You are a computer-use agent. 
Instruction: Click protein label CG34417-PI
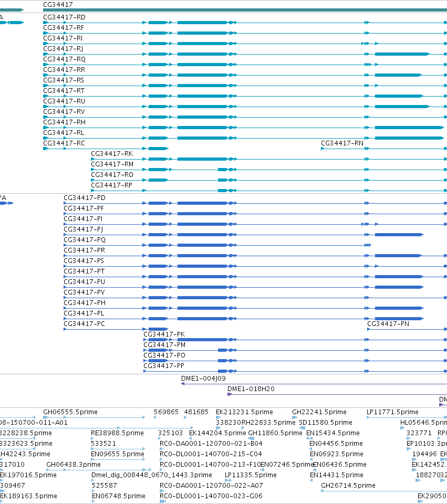[x=83, y=219]
